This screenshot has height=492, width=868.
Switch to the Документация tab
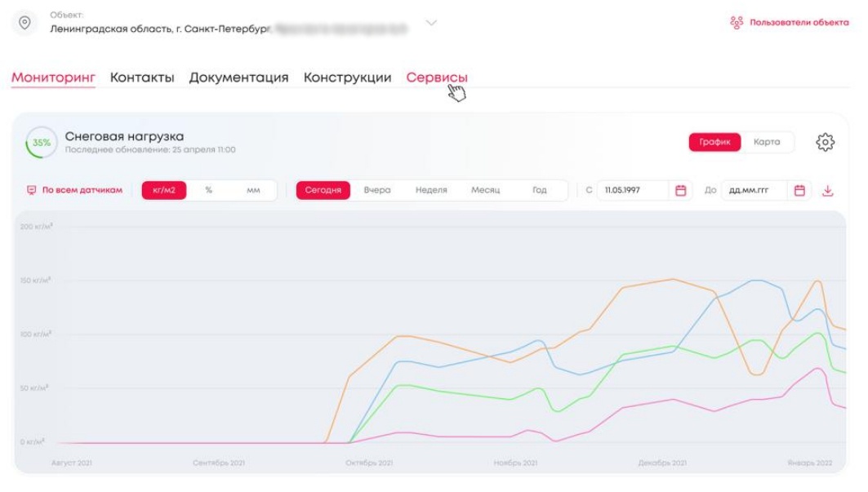pyautogui.click(x=241, y=78)
